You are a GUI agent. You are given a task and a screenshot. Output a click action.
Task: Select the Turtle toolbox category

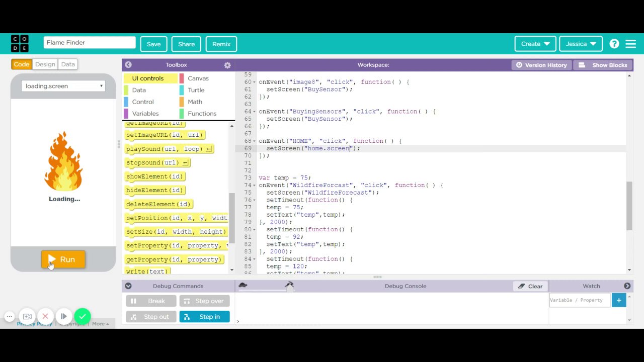click(x=207, y=90)
